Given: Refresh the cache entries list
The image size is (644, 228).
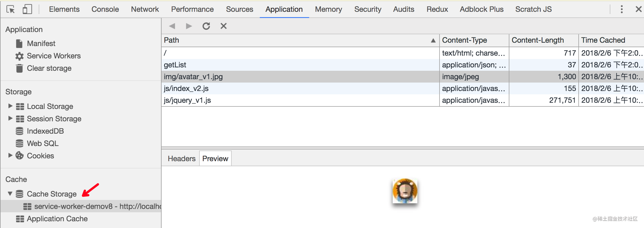Looking at the screenshot, I should tap(206, 26).
